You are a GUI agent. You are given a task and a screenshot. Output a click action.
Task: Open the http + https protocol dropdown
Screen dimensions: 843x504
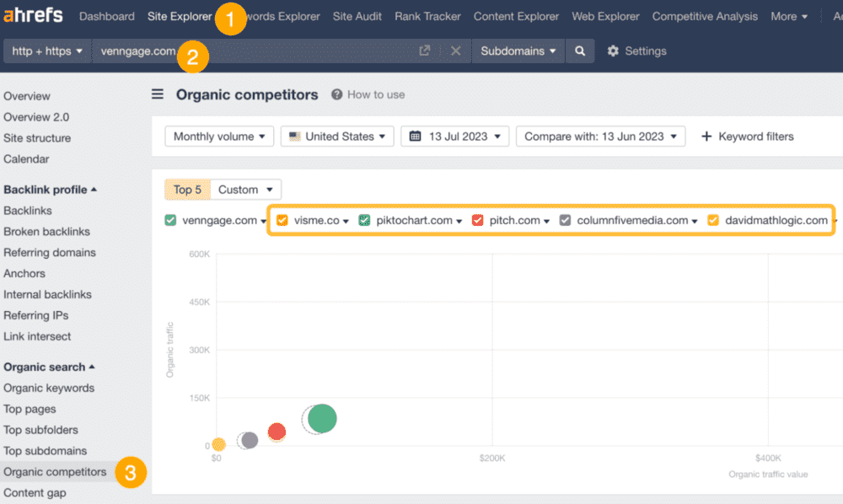[47, 51]
